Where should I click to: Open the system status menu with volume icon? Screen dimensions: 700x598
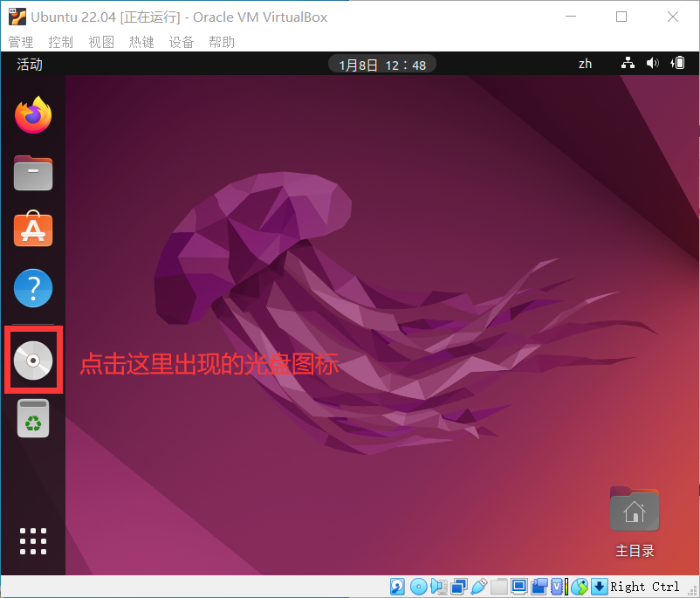[x=653, y=63]
